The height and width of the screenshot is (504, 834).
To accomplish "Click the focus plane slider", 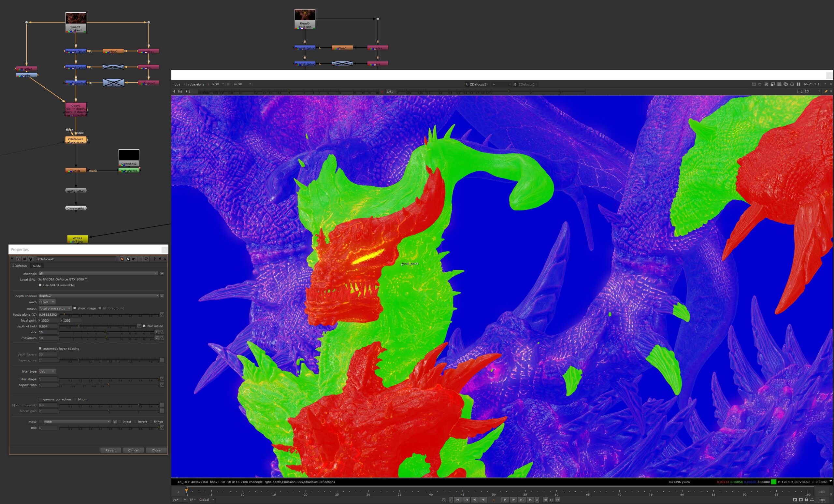I will tap(109, 315).
